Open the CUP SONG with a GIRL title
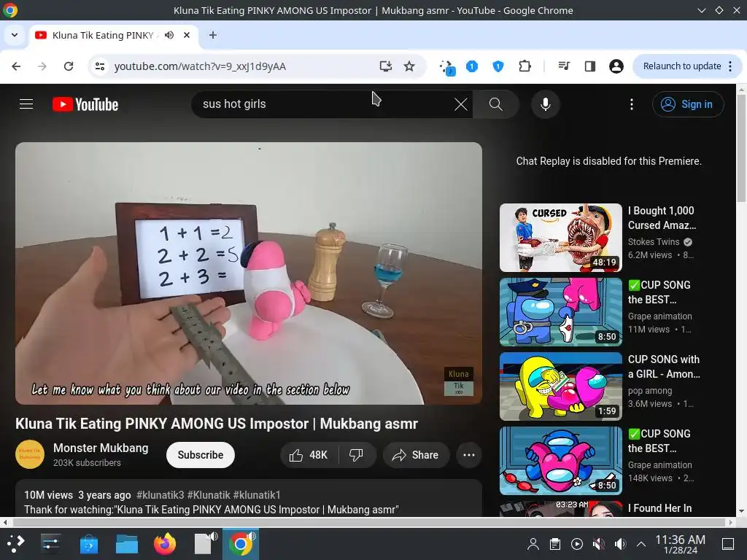Image resolution: width=747 pixels, height=560 pixels. click(x=664, y=367)
